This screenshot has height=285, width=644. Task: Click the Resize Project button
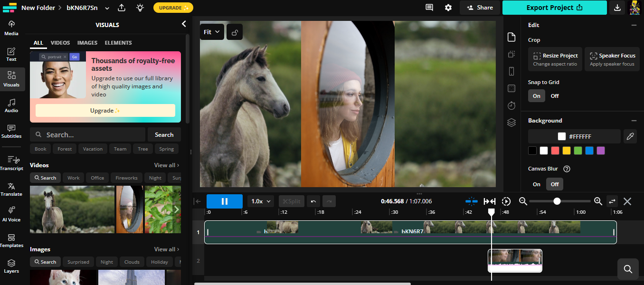[555, 59]
